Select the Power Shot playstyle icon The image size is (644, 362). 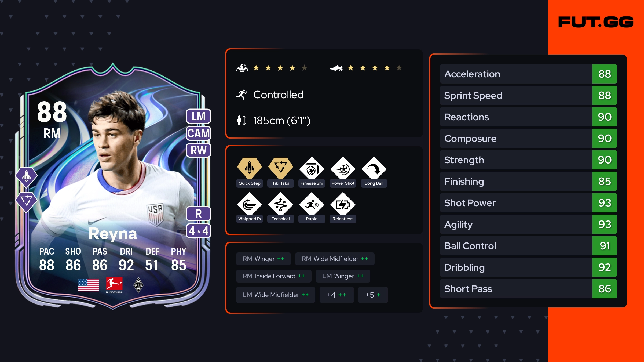[343, 168]
